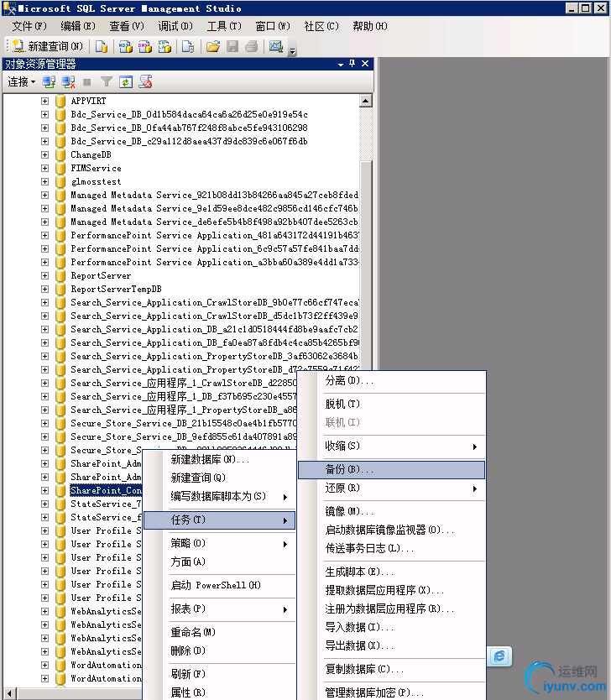The image size is (611, 700).
Task: Click the Analysis Services XMLA query icon
Action: pos(164,46)
